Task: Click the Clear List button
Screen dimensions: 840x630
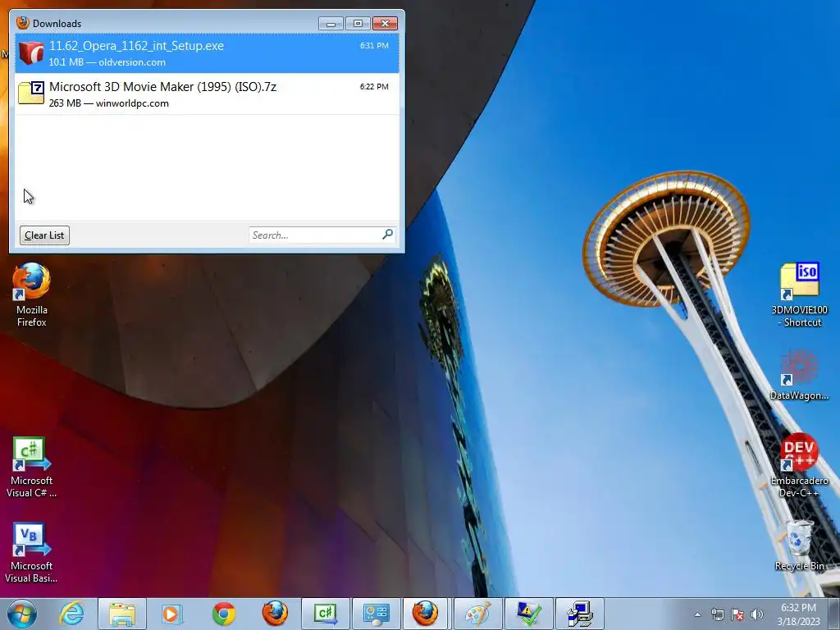Action: (44, 235)
